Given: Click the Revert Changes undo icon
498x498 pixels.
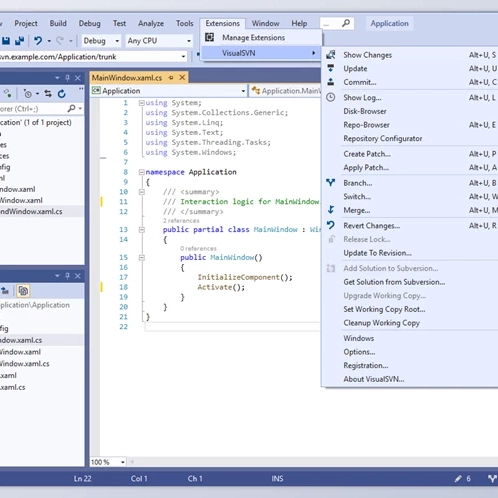Looking at the screenshot, I should 331,225.
